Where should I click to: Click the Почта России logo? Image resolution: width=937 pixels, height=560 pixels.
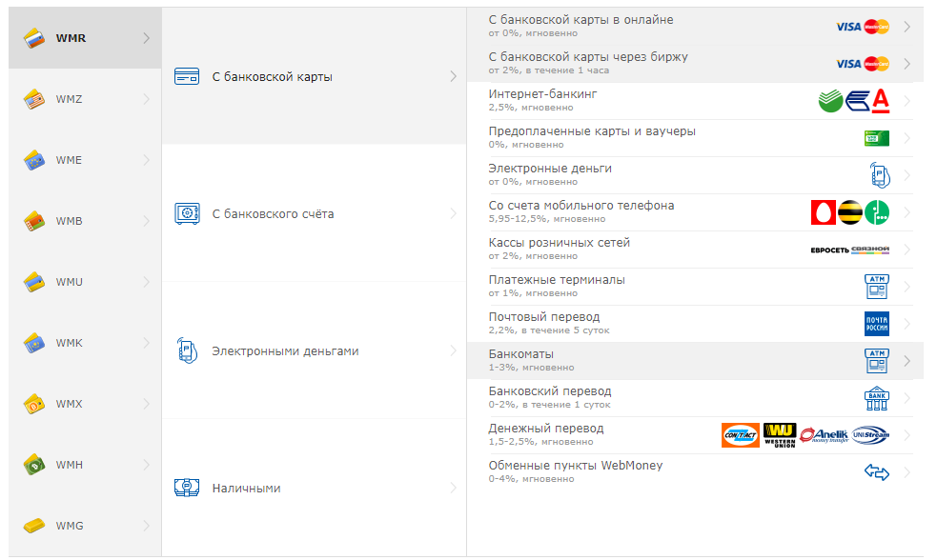(x=877, y=324)
